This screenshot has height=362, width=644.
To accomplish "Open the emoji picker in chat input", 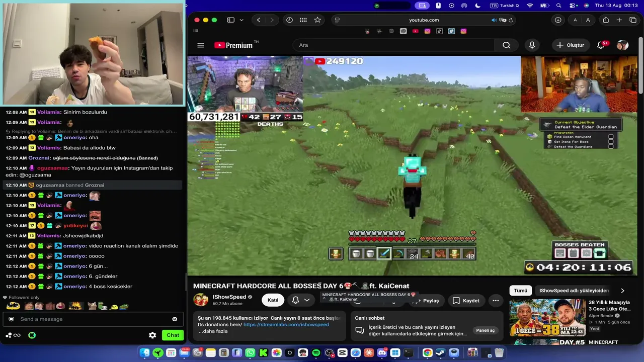I will (x=175, y=319).
